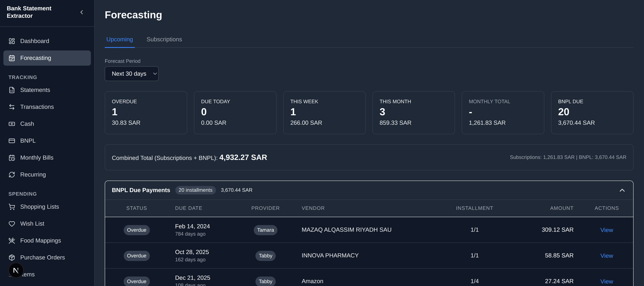Collapse the sidebar with the chevron arrow
The width and height of the screenshot is (644, 286).
81,12
